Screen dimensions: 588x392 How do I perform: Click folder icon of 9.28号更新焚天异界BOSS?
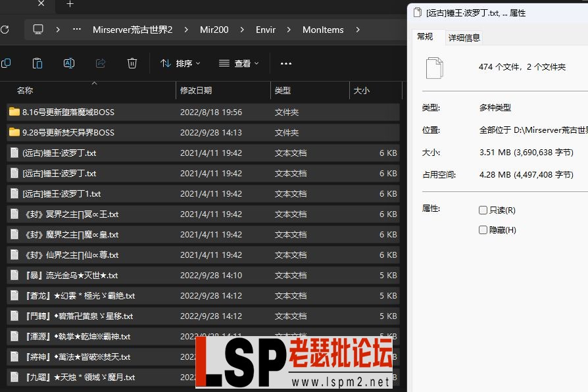pos(14,132)
